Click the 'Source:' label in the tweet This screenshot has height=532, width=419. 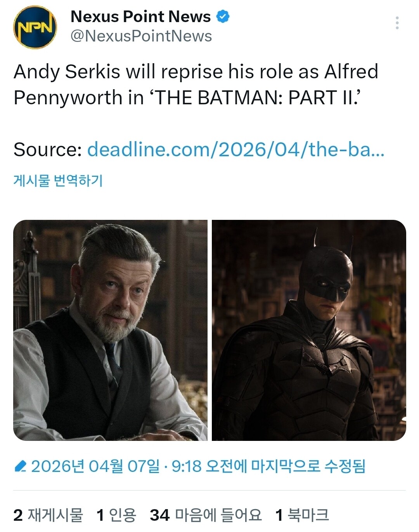tap(48, 150)
